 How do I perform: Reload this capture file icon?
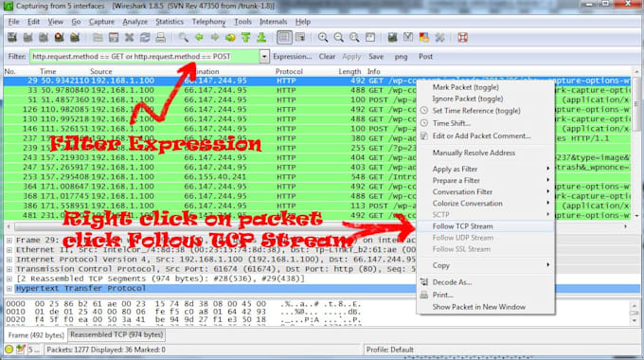[145, 37]
